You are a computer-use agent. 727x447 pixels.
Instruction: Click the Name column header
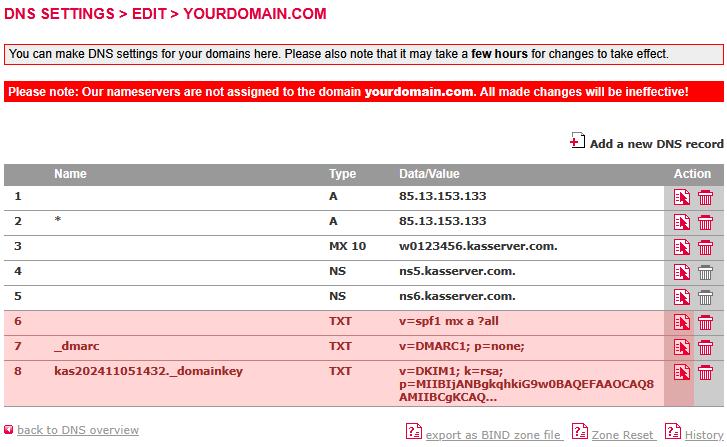(70, 174)
